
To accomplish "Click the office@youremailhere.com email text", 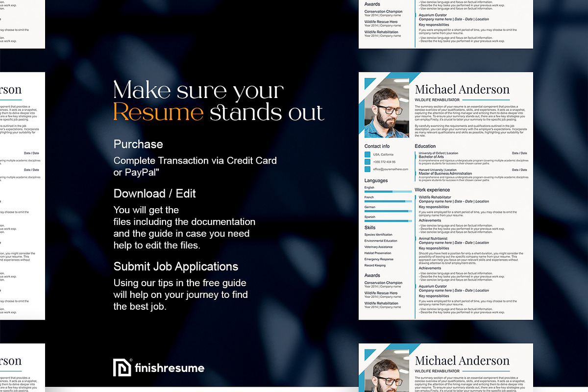I will click(391, 169).
